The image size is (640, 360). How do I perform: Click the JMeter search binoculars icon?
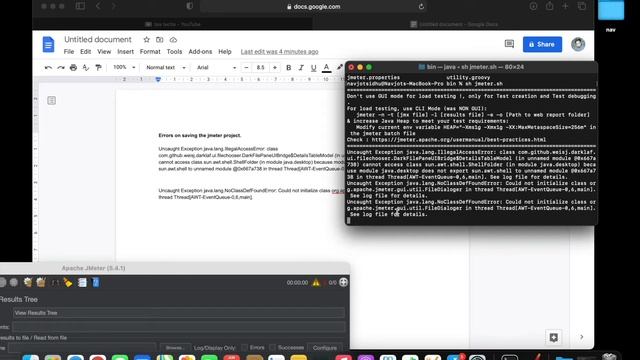55,282
